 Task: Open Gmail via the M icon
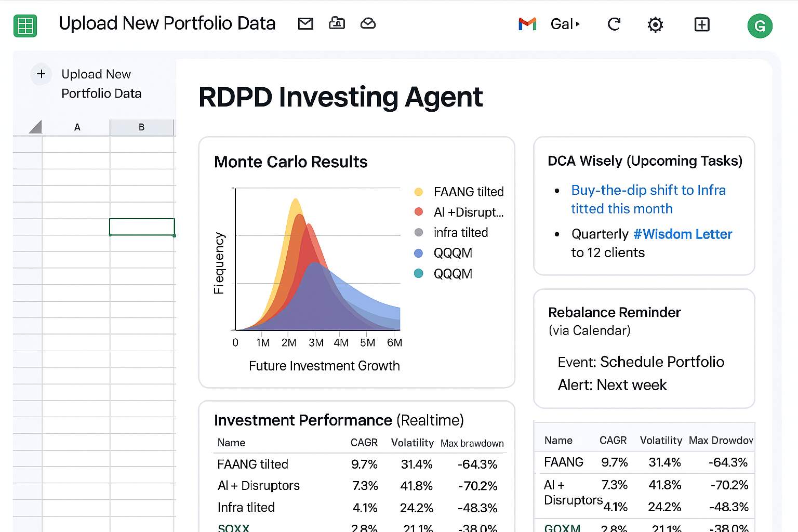[x=527, y=24]
